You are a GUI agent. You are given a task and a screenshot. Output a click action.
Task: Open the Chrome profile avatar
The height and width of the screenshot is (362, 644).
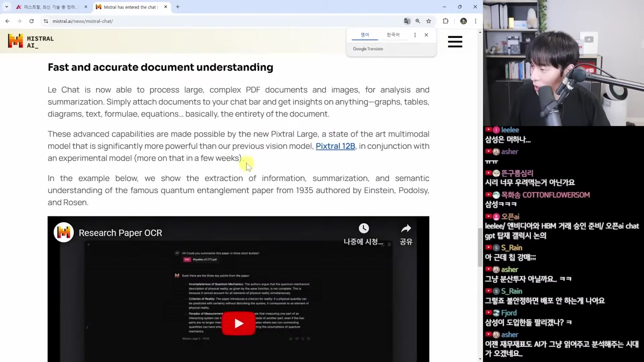click(x=463, y=21)
